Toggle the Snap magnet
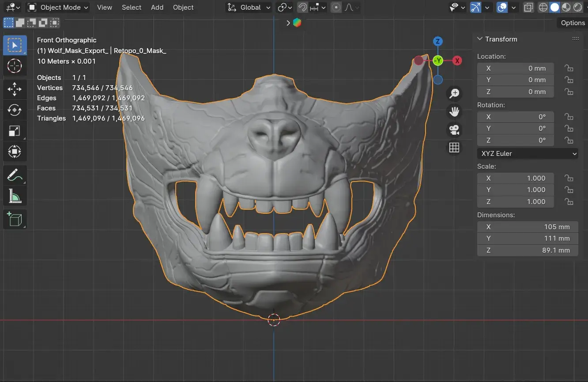Screen dimensions: 588x382 [302, 8]
